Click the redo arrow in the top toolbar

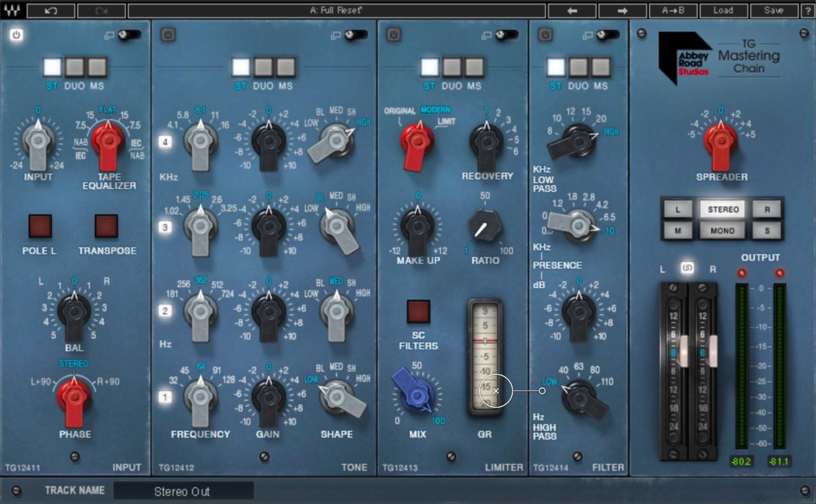[x=101, y=10]
